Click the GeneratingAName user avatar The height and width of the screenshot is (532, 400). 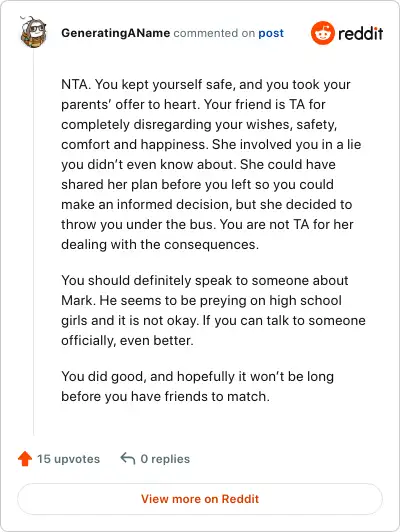(33, 32)
